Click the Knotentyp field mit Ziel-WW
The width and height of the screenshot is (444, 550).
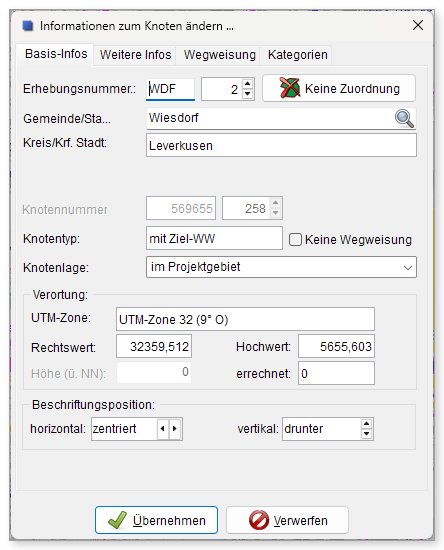pyautogui.click(x=214, y=239)
